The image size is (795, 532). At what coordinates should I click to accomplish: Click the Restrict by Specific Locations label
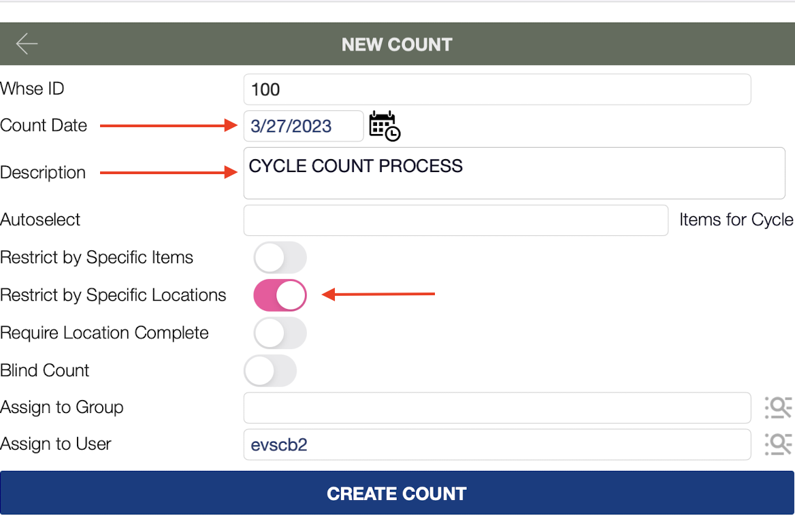point(113,295)
